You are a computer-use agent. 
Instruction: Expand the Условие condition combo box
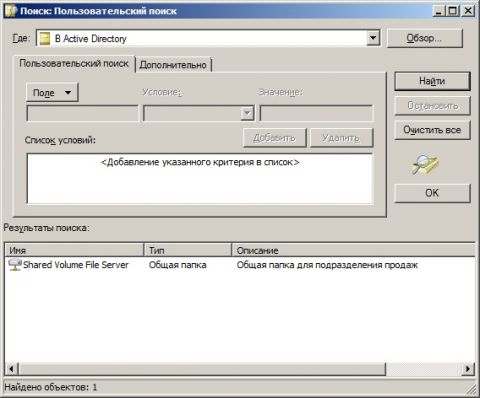[x=247, y=113]
